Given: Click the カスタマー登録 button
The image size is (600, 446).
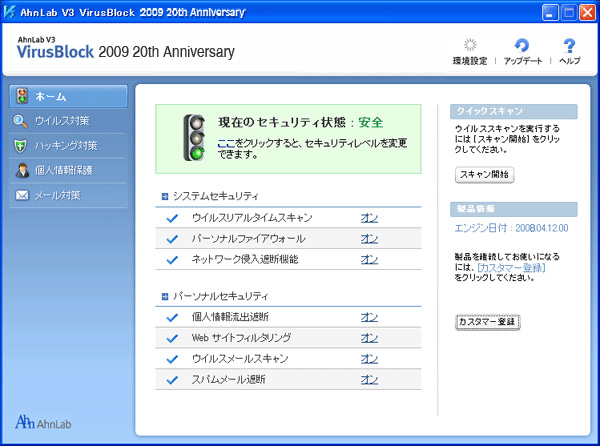Looking at the screenshot, I should pos(488,322).
